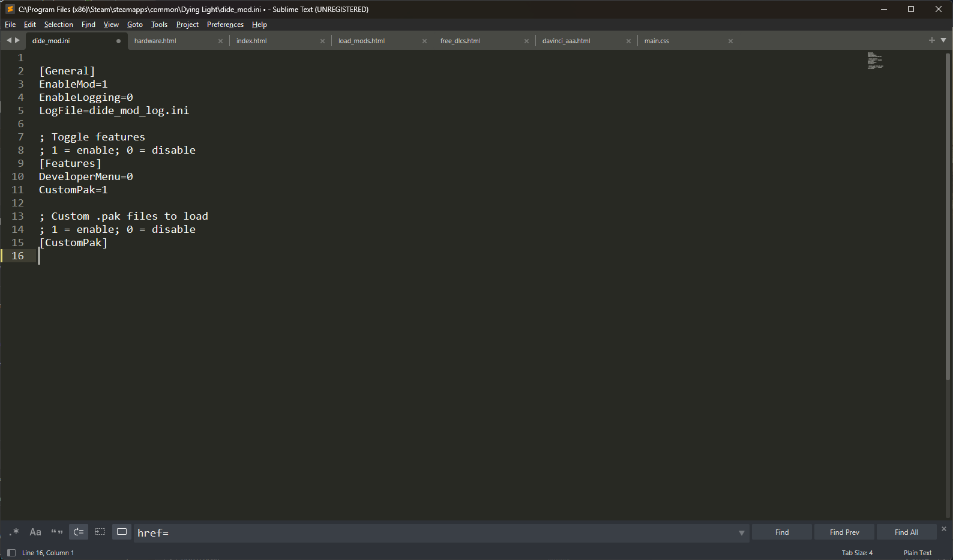This screenshot has width=953, height=560.
Task: Close the load_mods.html tab
Action: pyautogui.click(x=424, y=41)
